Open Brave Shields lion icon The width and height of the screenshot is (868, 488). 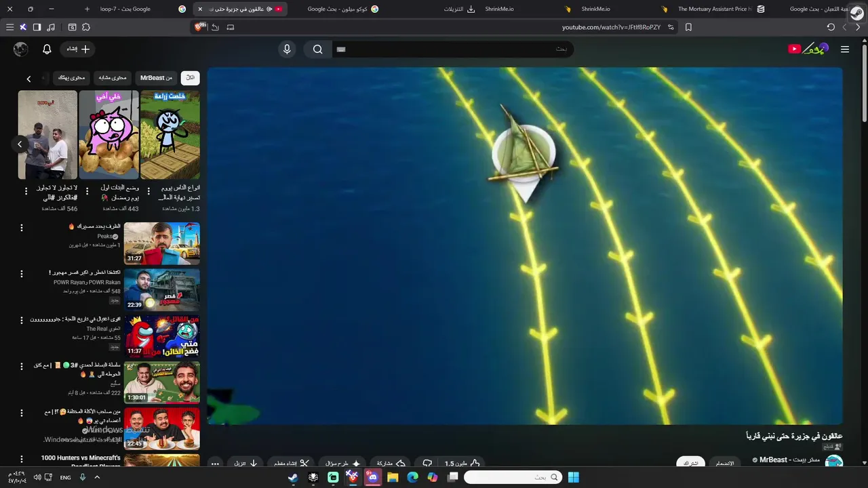click(199, 27)
